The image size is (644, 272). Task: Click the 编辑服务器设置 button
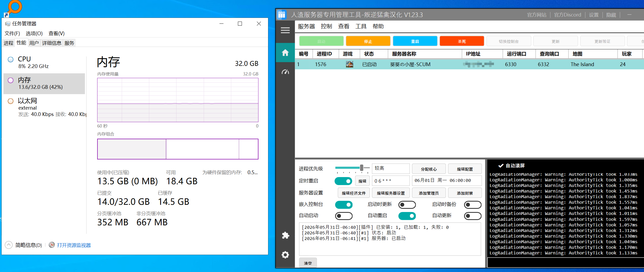pyautogui.click(x=391, y=193)
